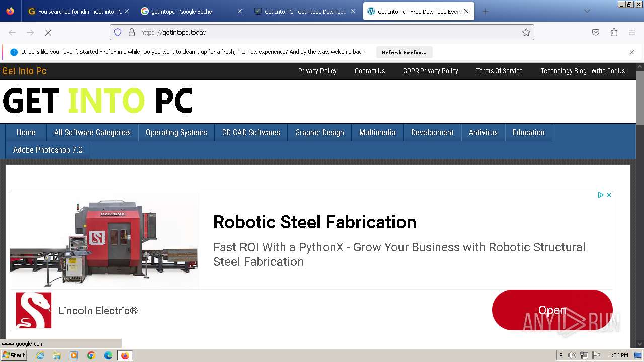The height and width of the screenshot is (362, 644).
Task: Close the active 'Get Into Pc - Free Download' tab
Action: (466, 11)
